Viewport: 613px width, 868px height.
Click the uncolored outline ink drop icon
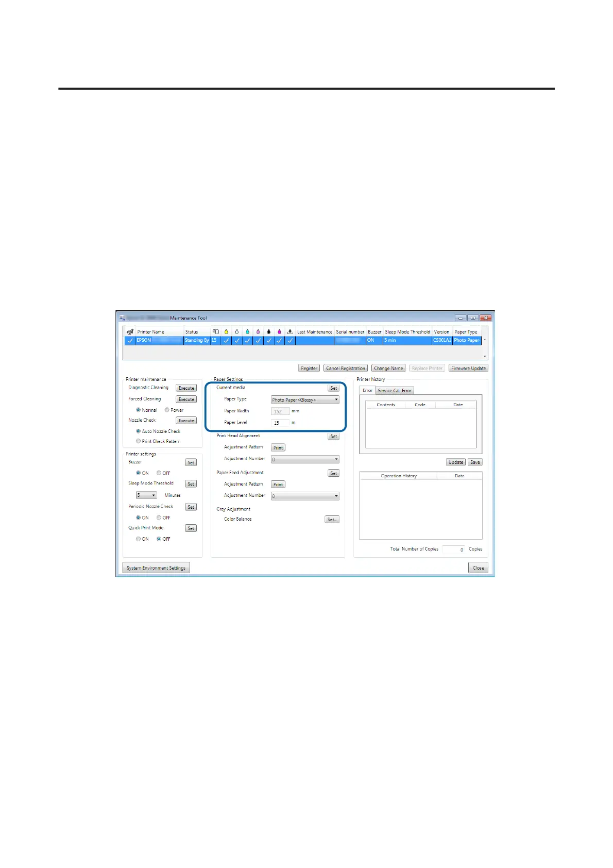pyautogui.click(x=237, y=331)
